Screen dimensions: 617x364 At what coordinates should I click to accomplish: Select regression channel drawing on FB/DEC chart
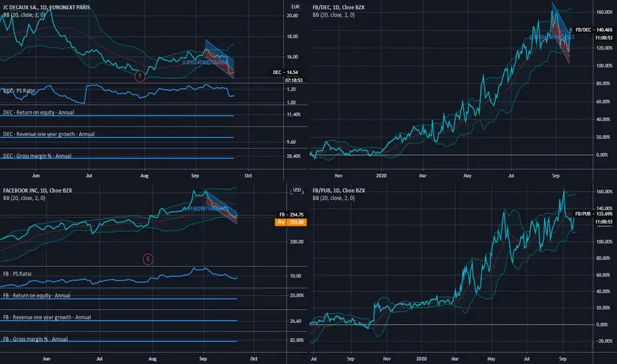[561, 32]
